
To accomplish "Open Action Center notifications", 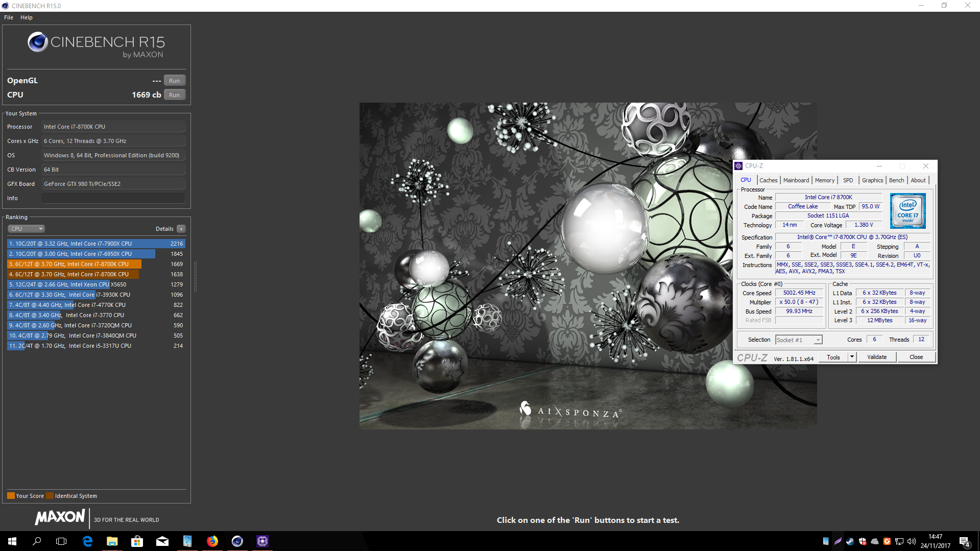I will tap(965, 541).
